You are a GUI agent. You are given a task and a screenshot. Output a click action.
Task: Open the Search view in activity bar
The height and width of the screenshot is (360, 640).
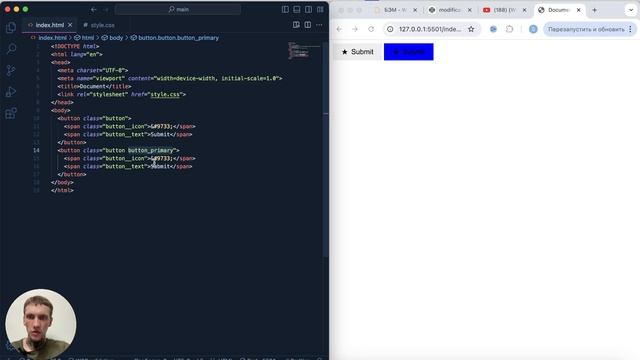(11, 49)
